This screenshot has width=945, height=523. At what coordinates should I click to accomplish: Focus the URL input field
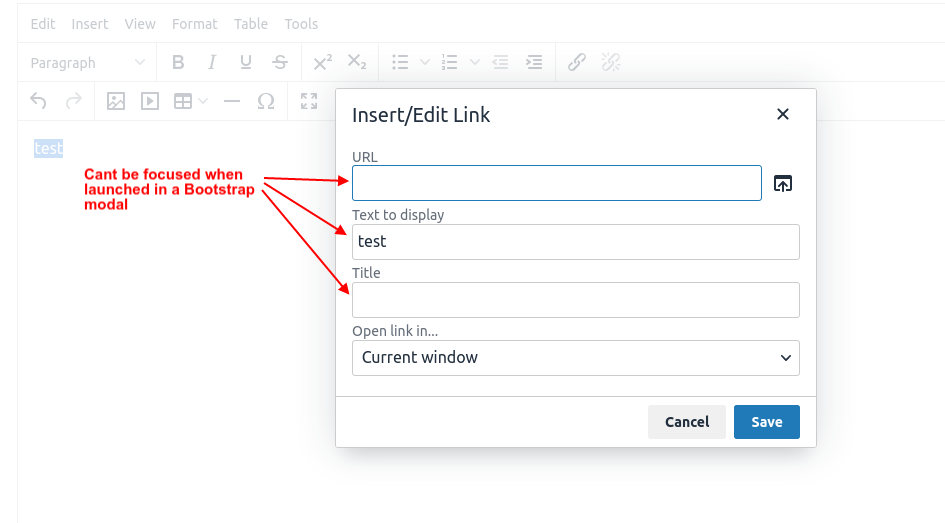click(x=557, y=183)
